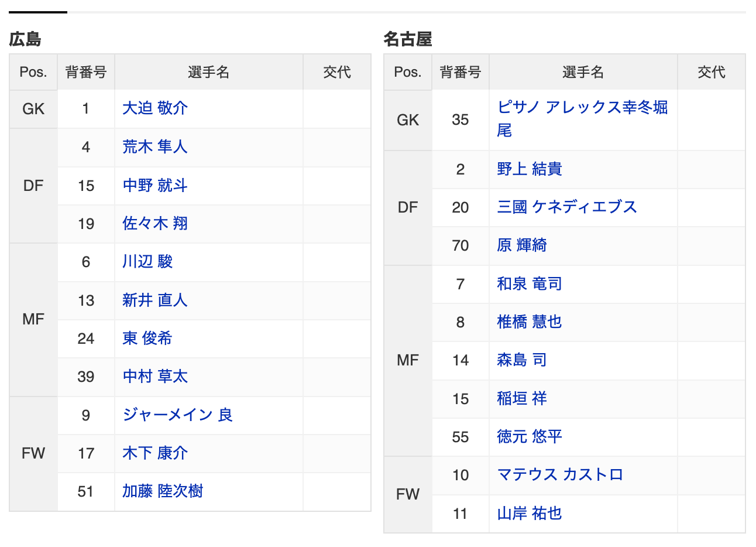
Task: Open 椎橋 慧也 profile
Action: [x=530, y=322]
